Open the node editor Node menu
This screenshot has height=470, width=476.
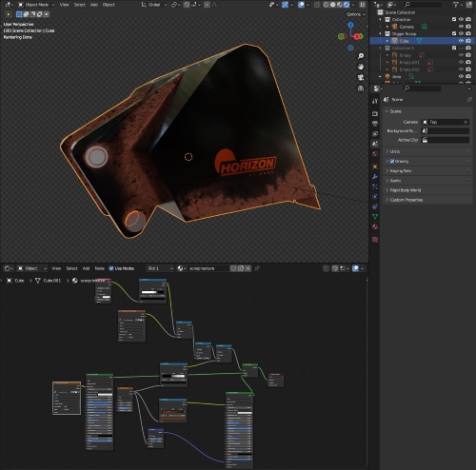coord(100,268)
